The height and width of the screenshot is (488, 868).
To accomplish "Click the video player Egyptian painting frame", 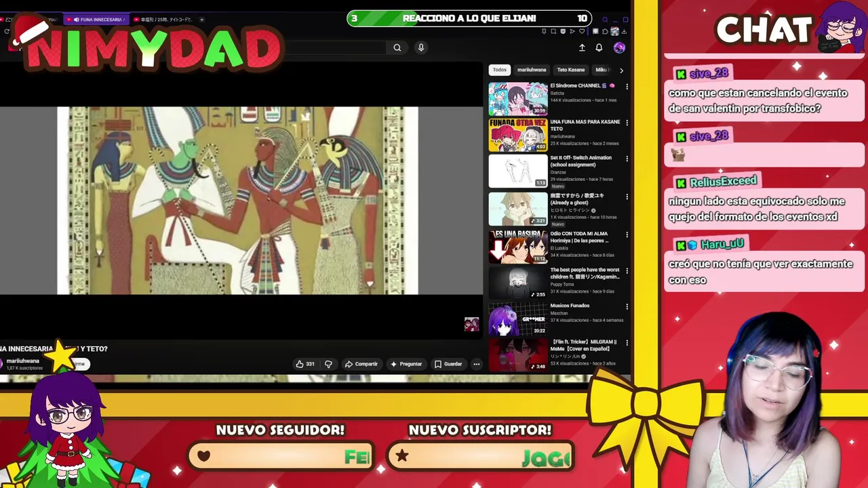I will coord(237,201).
